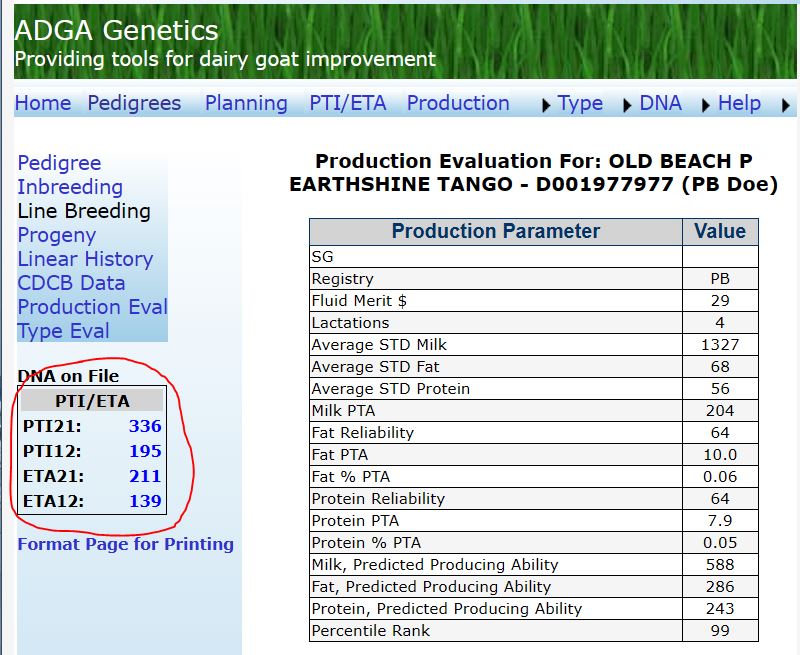The width and height of the screenshot is (800, 655).
Task: Select the Fat Reliability row label
Action: (x=362, y=433)
